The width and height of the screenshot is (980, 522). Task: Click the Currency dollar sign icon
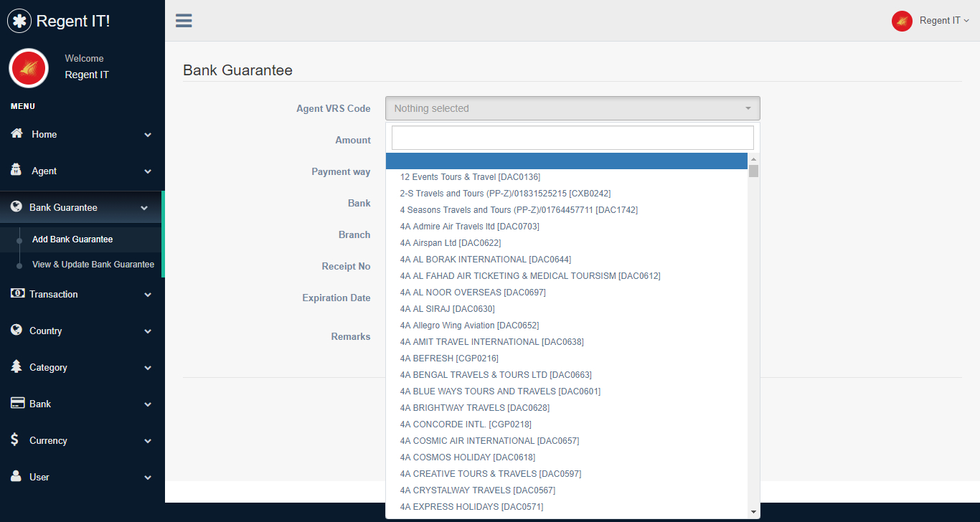pos(14,440)
